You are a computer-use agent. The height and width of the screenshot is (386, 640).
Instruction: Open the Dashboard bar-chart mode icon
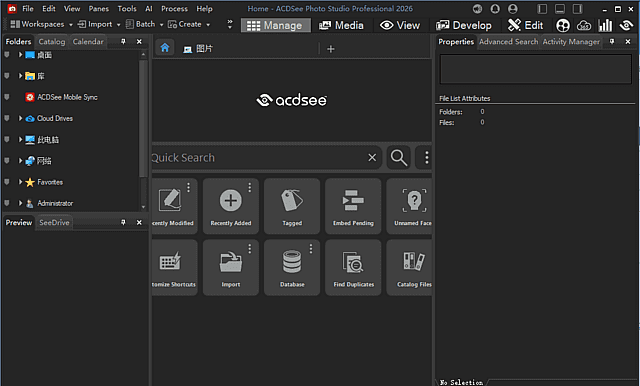point(605,25)
